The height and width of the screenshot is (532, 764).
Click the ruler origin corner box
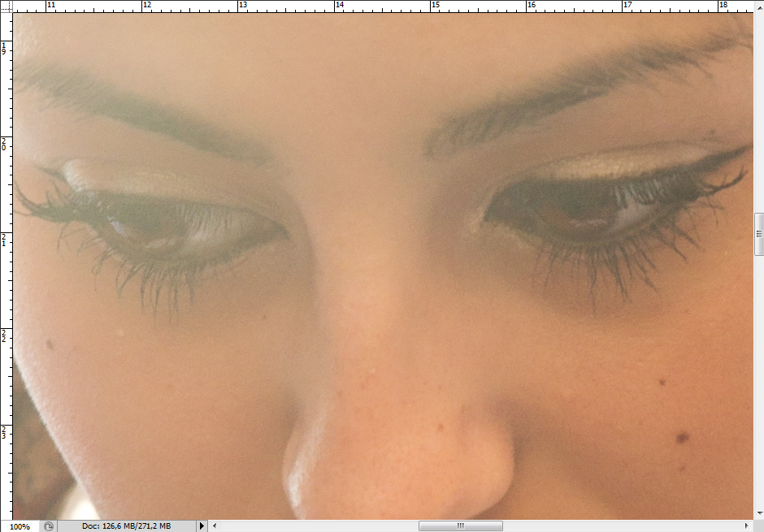coord(5,5)
